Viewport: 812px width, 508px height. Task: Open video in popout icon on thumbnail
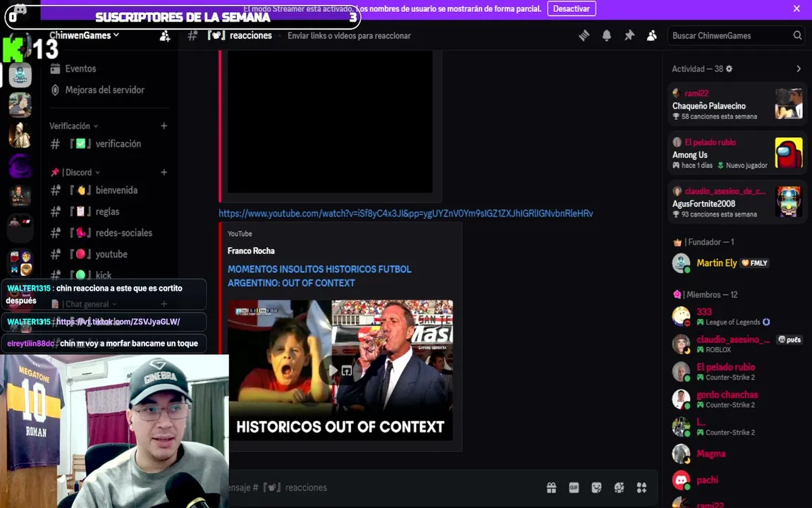click(x=347, y=370)
